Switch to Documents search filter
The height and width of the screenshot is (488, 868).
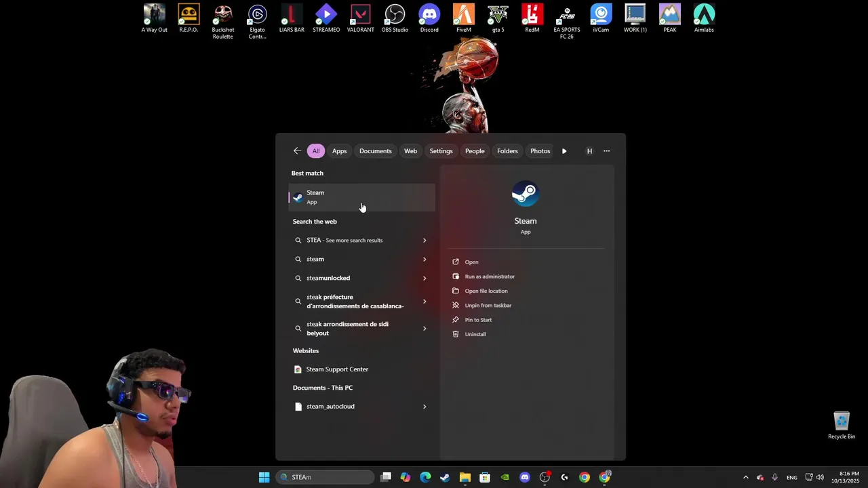[376, 151]
